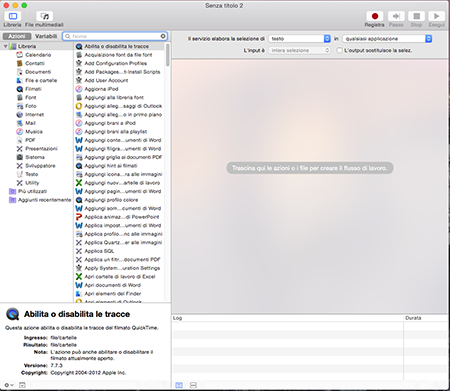Open File multimediali browser
Screen dimensions: 450x391
44,16
